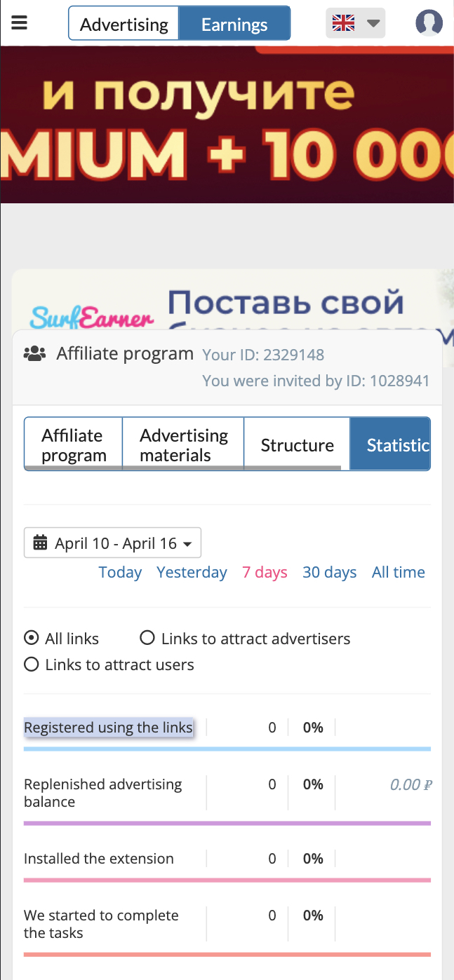Image resolution: width=454 pixels, height=980 pixels.
Task: Show statistics for 30 days
Action: (x=329, y=572)
